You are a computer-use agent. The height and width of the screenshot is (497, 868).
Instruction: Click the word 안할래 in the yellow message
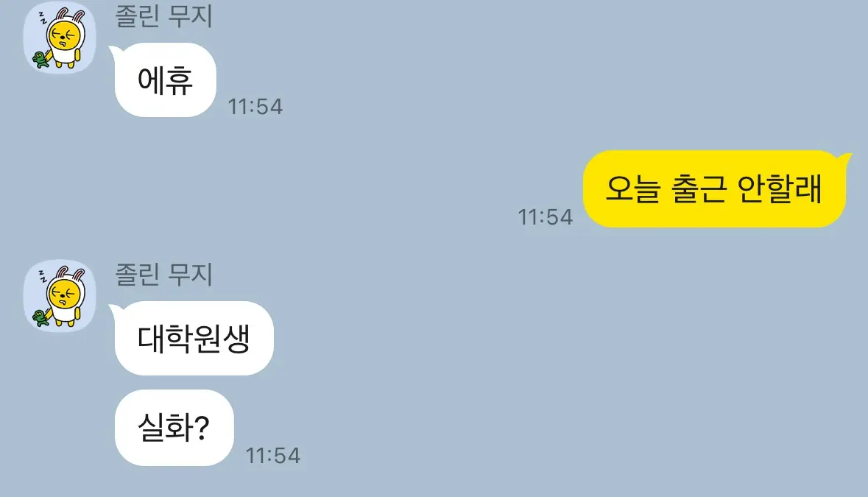tap(780, 188)
